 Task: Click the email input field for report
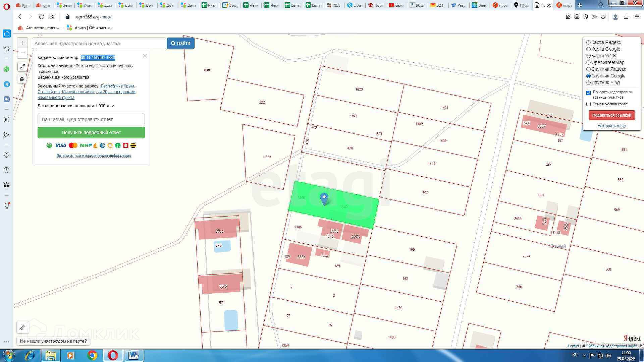[91, 119]
